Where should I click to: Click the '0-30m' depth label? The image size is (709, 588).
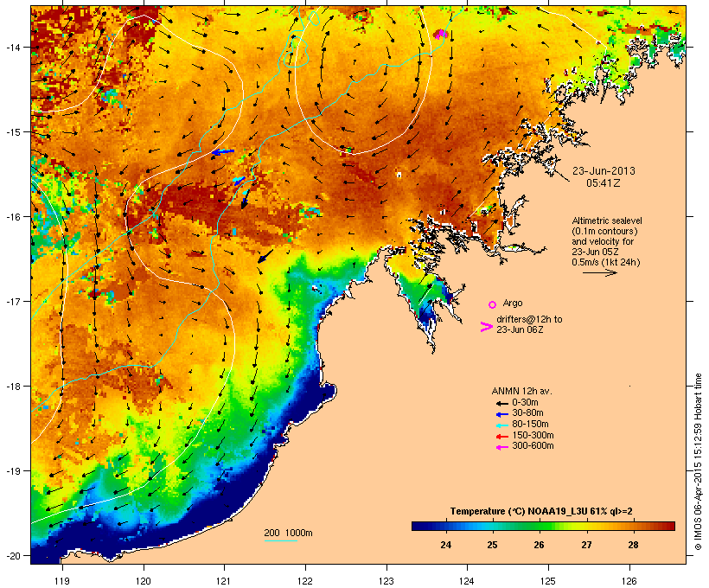525,403
